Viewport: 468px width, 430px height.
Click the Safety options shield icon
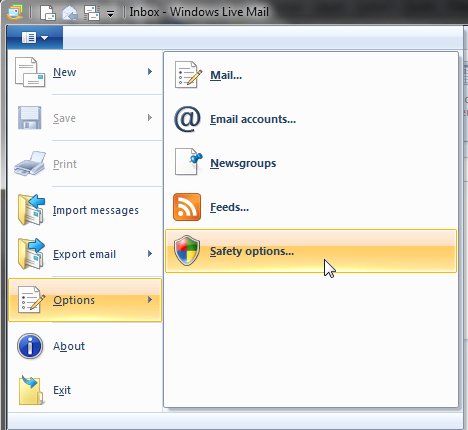[187, 250]
